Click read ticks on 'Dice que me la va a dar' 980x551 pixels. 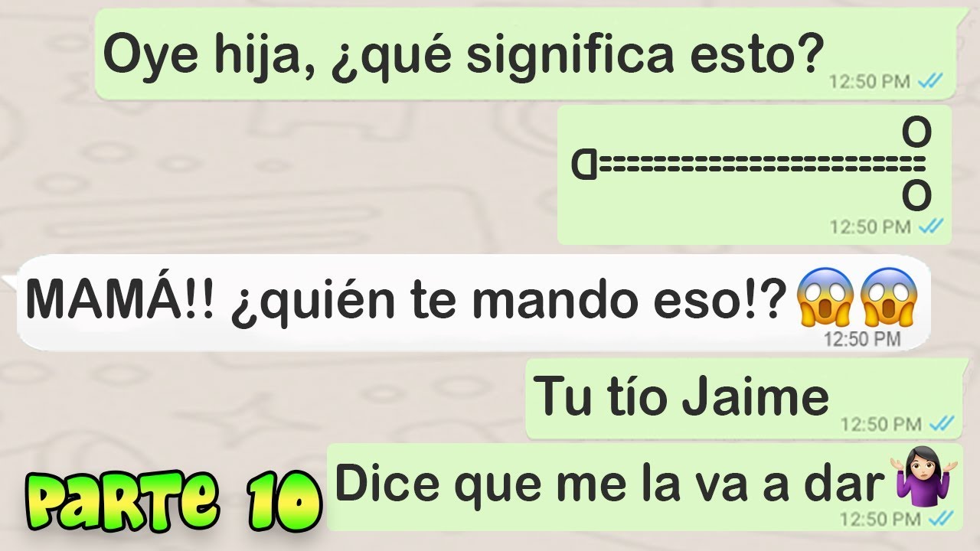point(941,519)
